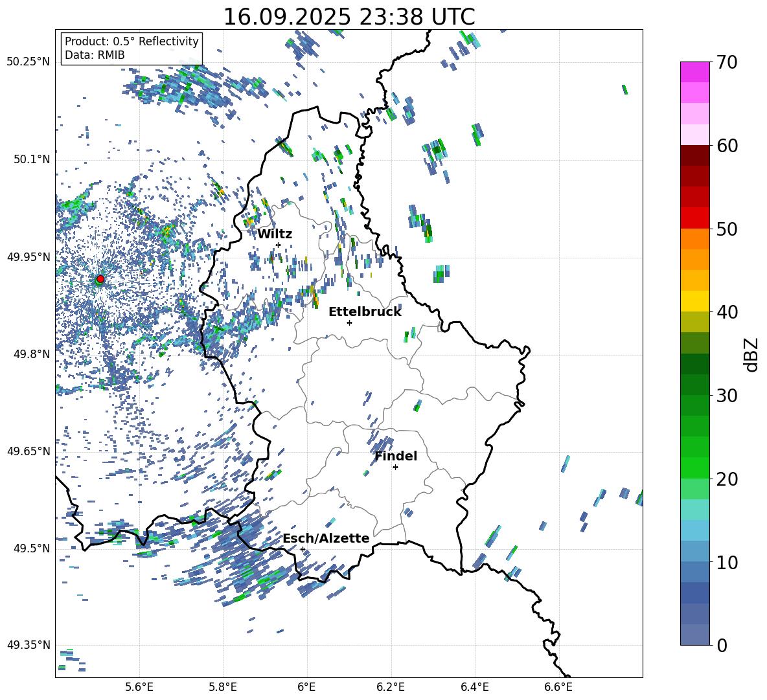The image size is (767, 700).
Task: Click the Product 0.5° Reflectivity info box
Action: pyautogui.click(x=132, y=49)
